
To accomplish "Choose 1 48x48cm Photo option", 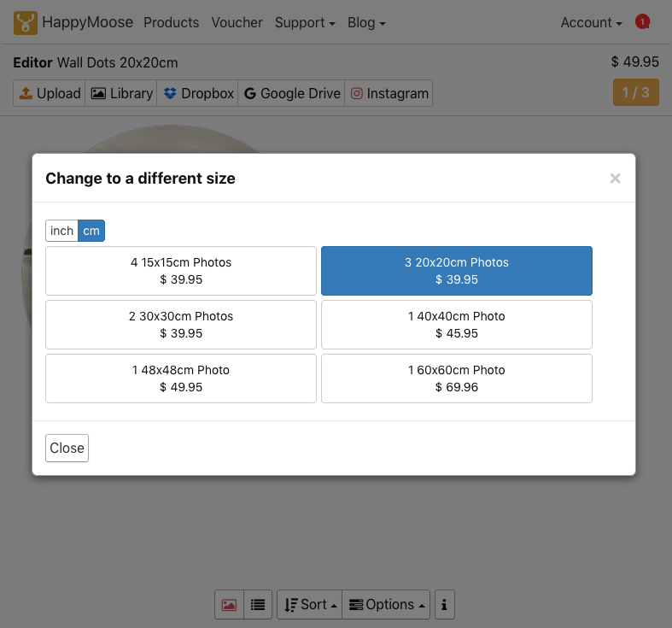I will tap(181, 379).
